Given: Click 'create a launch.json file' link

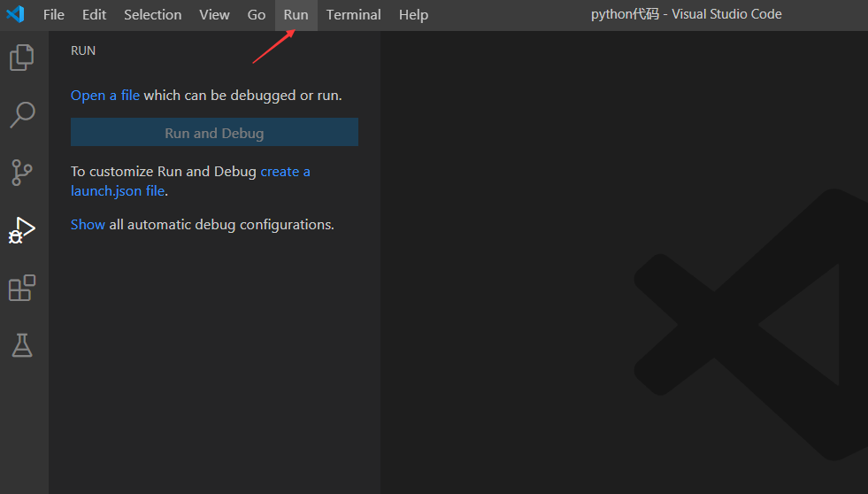Looking at the screenshot, I should [190, 181].
